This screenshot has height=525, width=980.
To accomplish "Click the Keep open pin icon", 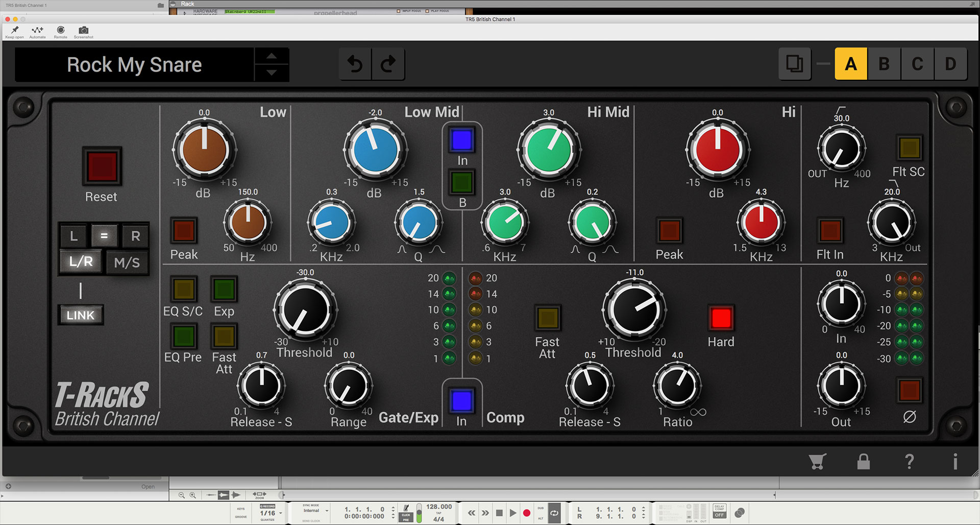I will (x=15, y=30).
